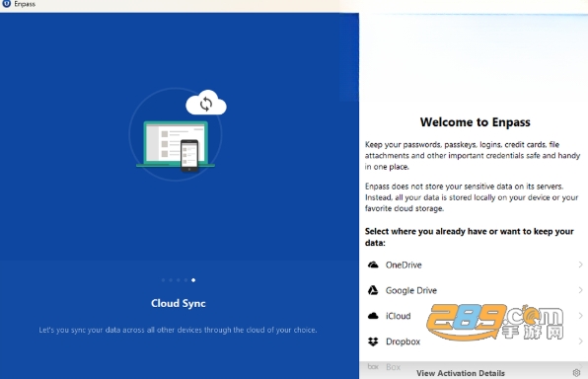This screenshot has width=588, height=379.
Task: Click the Enpass logo in title bar
Action: (6, 4)
